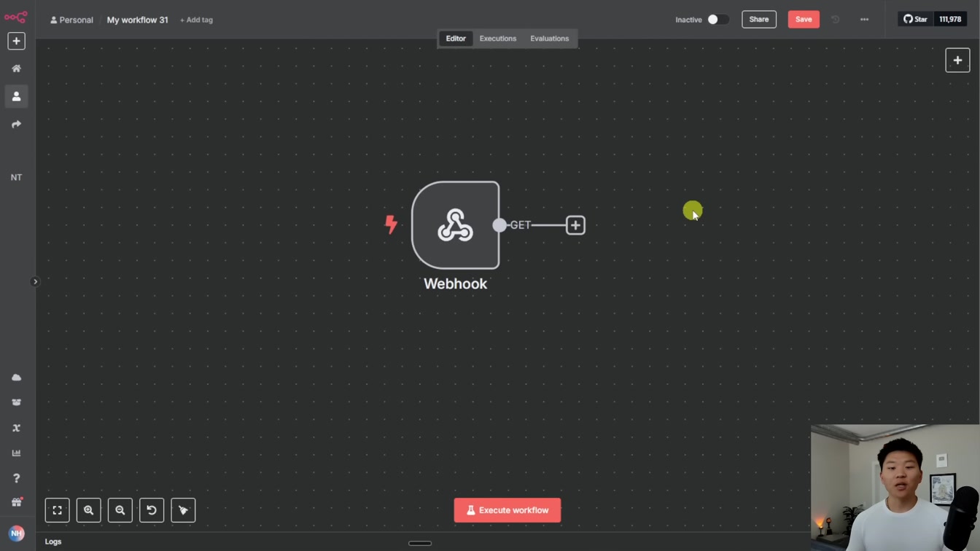The height and width of the screenshot is (551, 980).
Task: Switch to the Editor tab
Action: click(x=456, y=39)
